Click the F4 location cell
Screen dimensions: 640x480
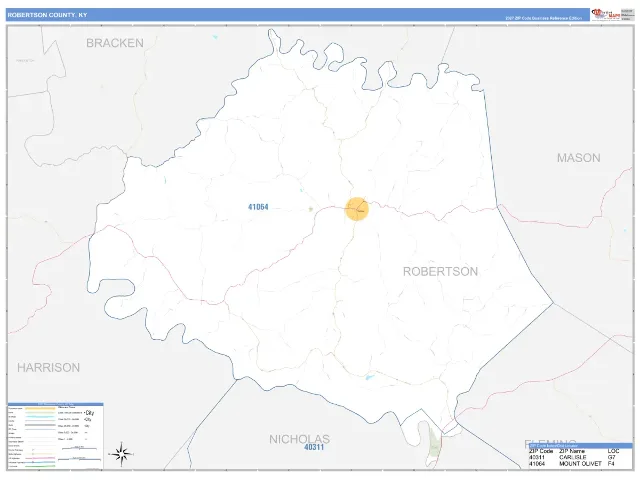coord(611,464)
